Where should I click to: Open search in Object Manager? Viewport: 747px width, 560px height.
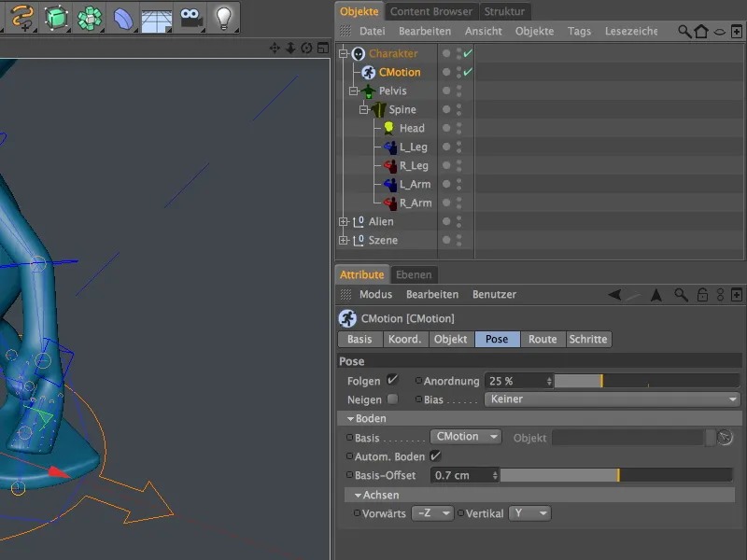tap(684, 32)
